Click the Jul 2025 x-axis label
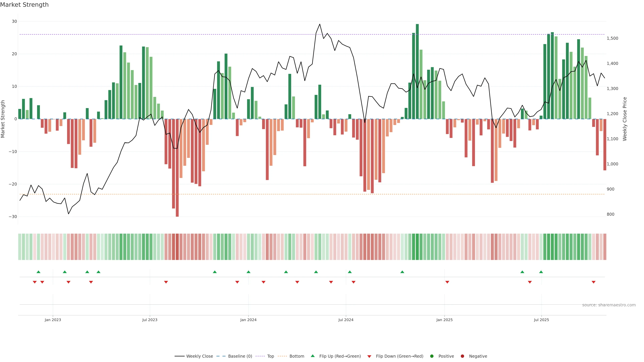Screen dimensions: 644x362 point(541,320)
